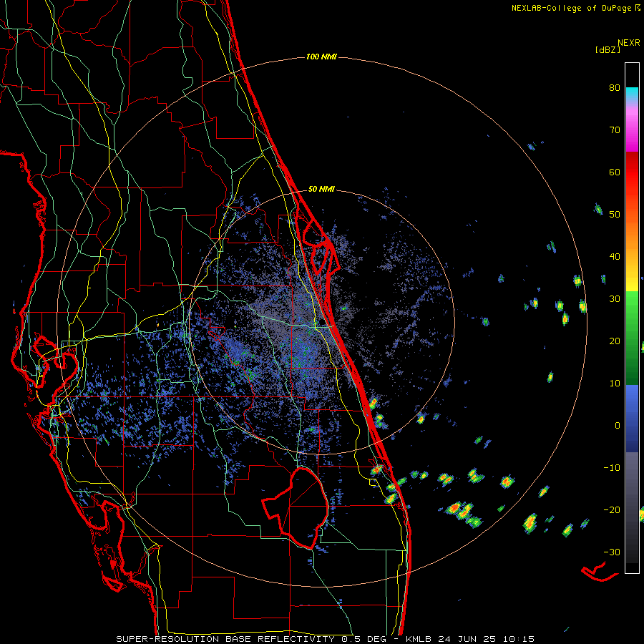Click the NEXR label above the color bar

(x=629, y=43)
